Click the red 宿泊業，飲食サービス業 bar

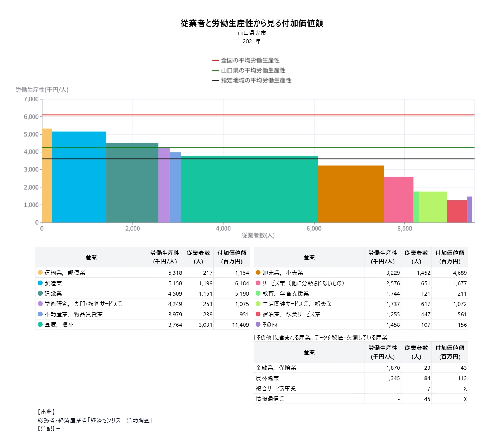point(457,211)
